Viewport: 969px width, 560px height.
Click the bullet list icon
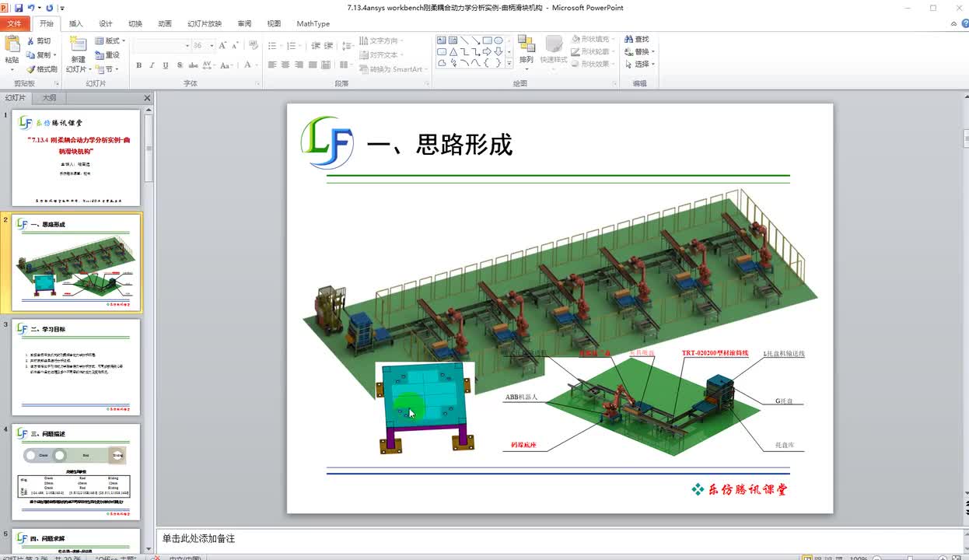274,45
